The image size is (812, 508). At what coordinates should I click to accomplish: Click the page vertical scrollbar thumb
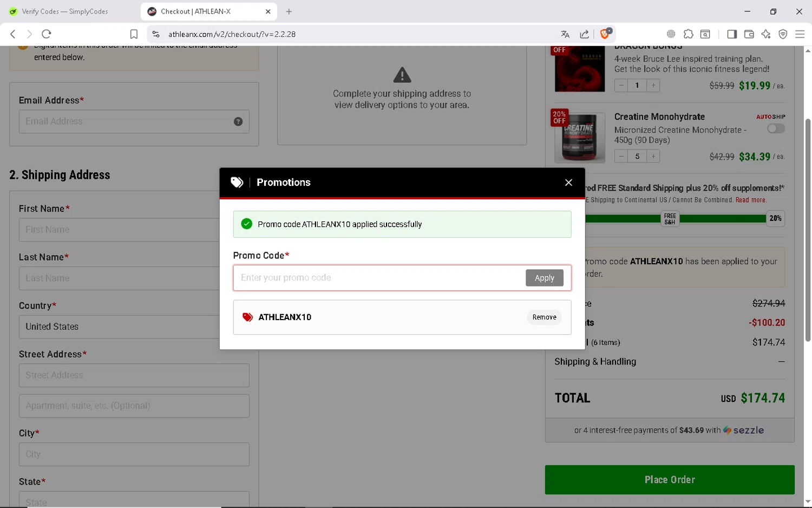pos(808,230)
